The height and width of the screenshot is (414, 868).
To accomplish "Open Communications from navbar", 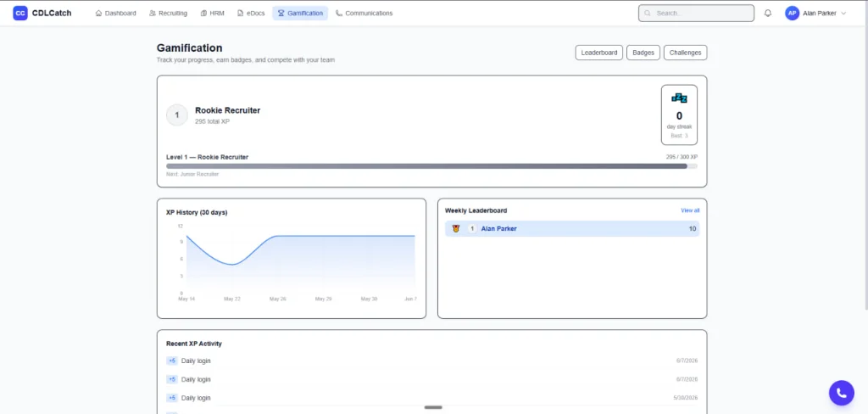I will (364, 14).
